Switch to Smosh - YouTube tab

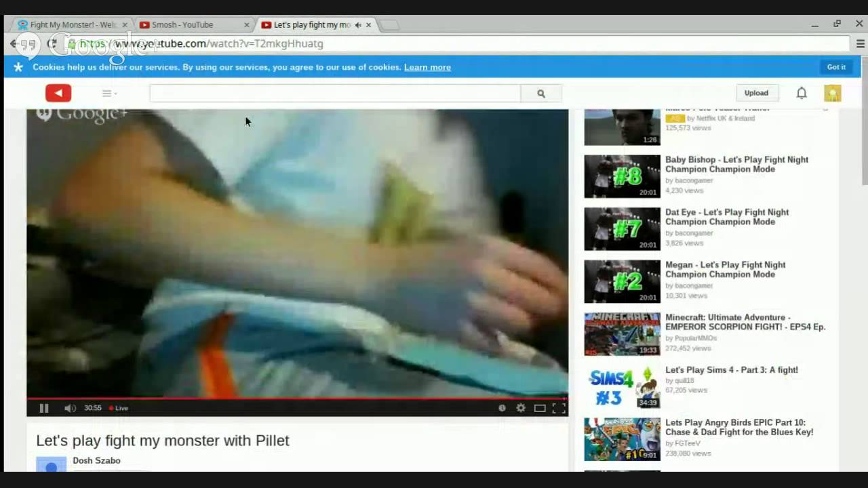click(x=193, y=24)
